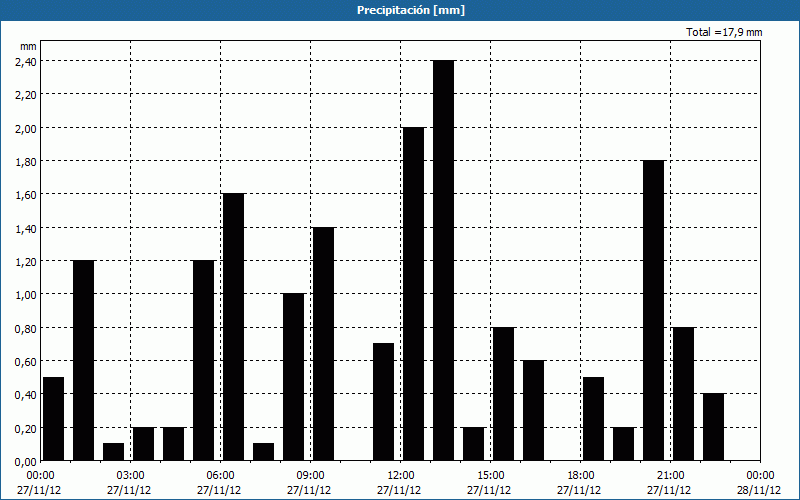The image size is (800, 500).
Task: Click the 0,80 mm bar at 15:00
Action: coord(504,394)
